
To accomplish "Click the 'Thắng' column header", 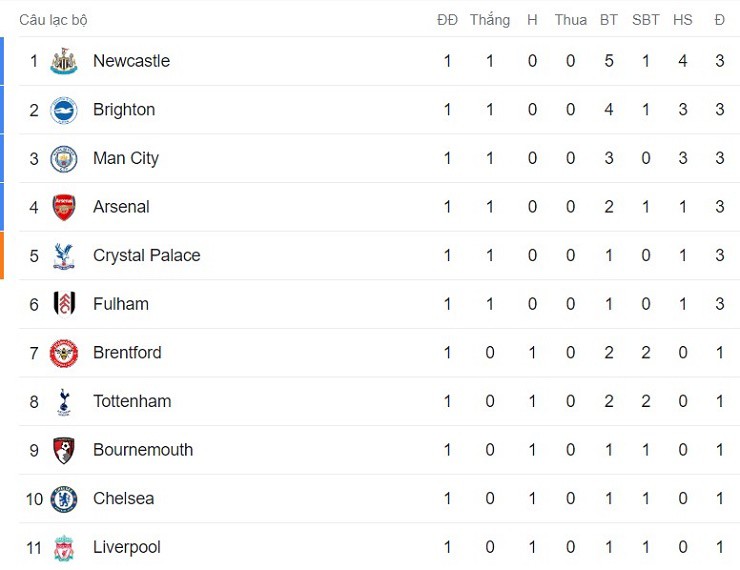I will 490,20.
